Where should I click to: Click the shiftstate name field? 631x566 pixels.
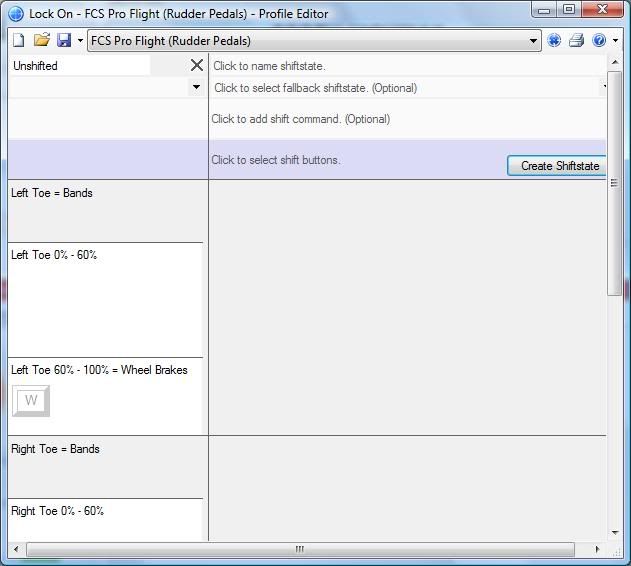pos(405,66)
